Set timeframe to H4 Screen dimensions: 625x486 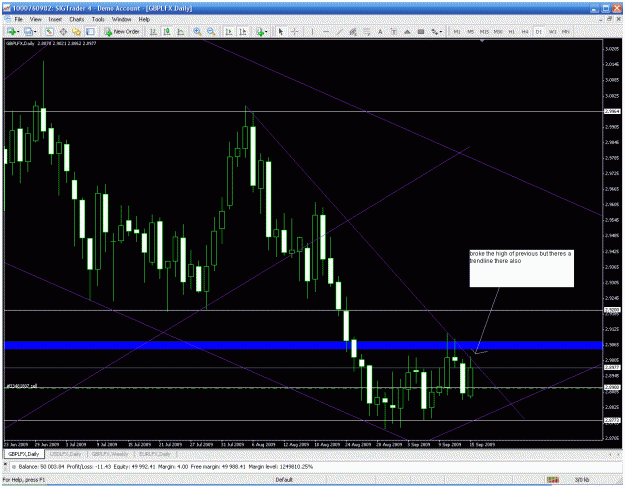click(x=525, y=32)
